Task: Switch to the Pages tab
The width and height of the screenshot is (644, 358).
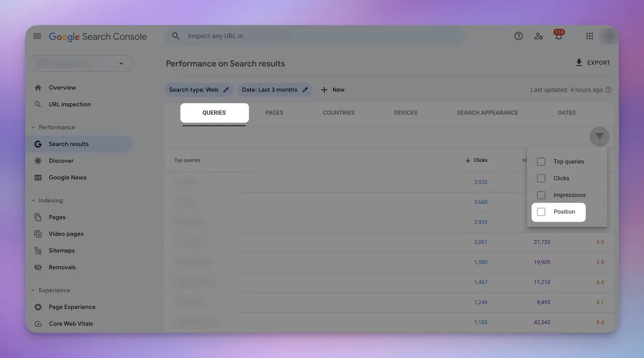Action: pos(274,113)
